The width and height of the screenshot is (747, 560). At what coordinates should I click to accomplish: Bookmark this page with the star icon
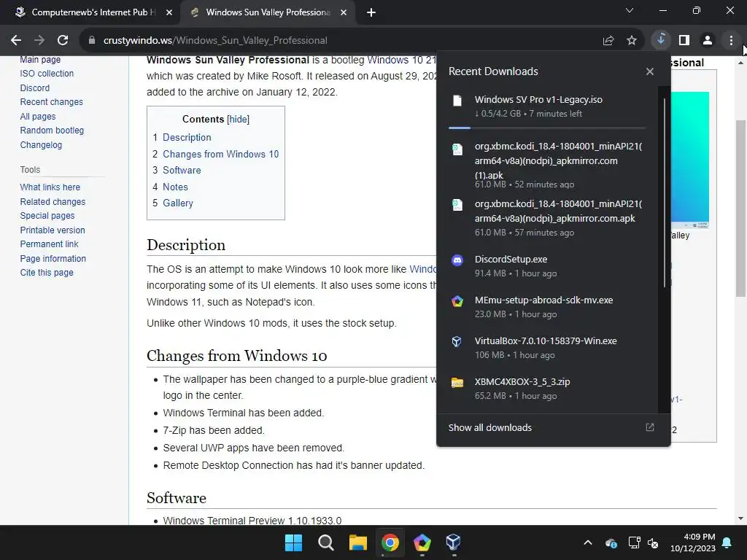632,41
